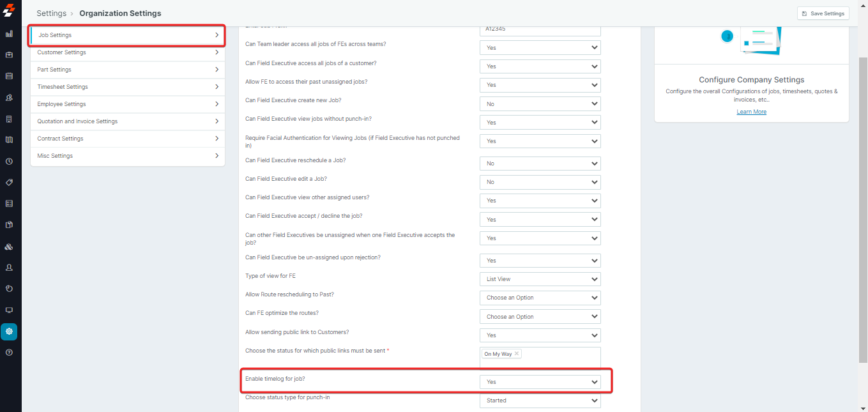Open the monitor screen icon in sidebar
The height and width of the screenshot is (412, 868).
tap(9, 310)
